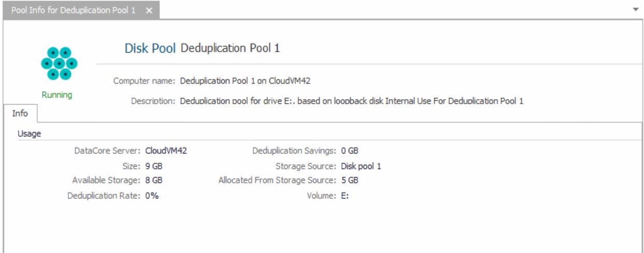The height and width of the screenshot is (253, 644).
Task: Click the Deduplication Savings value 0 GB
Action: 350,151
